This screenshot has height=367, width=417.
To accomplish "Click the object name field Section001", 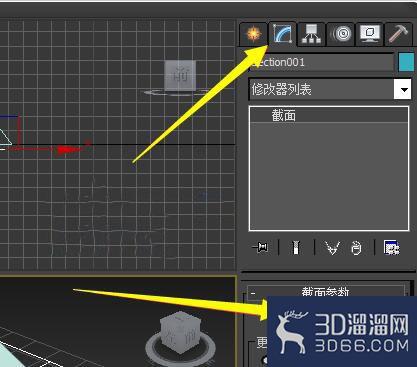I will tap(322, 62).
